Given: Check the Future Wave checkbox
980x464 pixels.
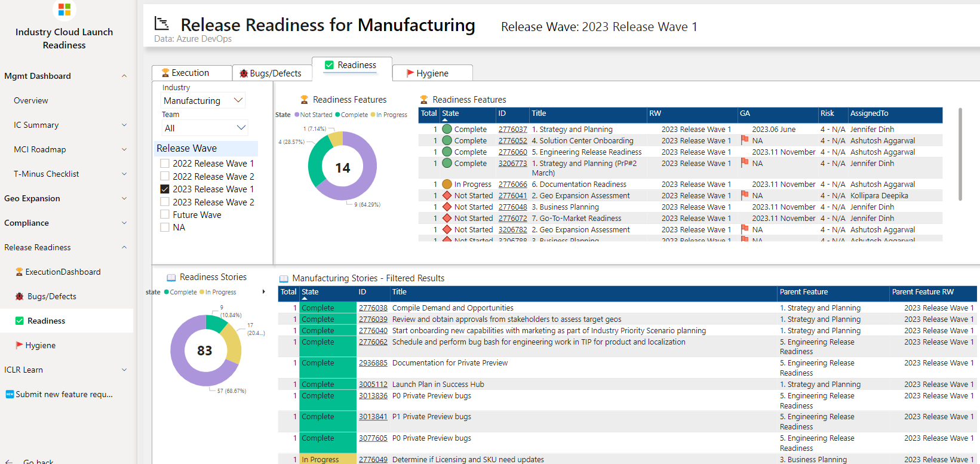Looking at the screenshot, I should [x=165, y=214].
